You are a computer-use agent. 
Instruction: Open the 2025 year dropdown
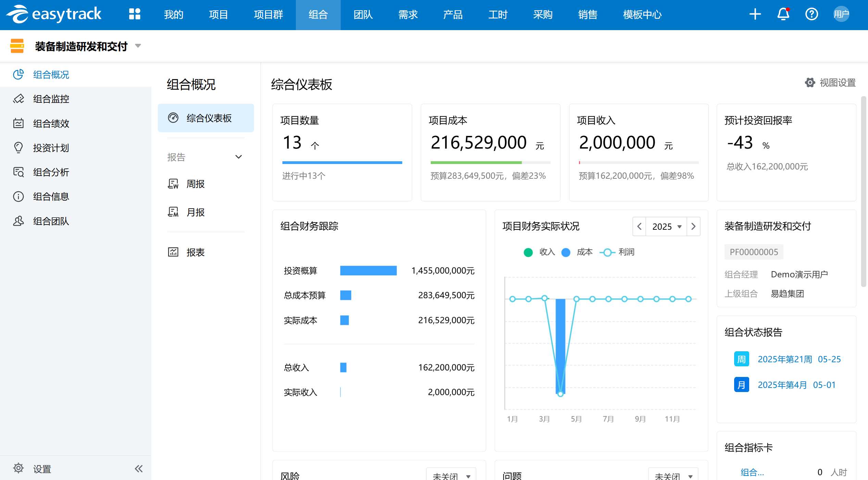(666, 226)
